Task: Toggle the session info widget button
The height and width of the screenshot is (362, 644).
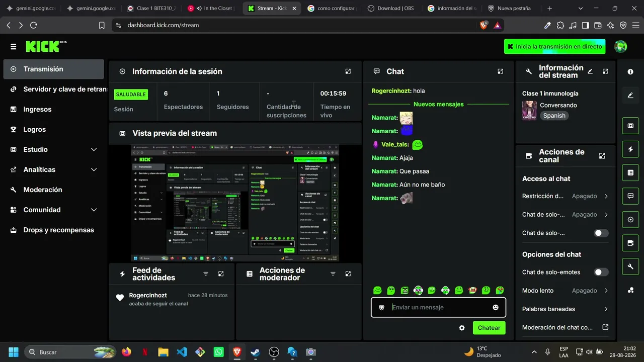Action: click(x=630, y=220)
